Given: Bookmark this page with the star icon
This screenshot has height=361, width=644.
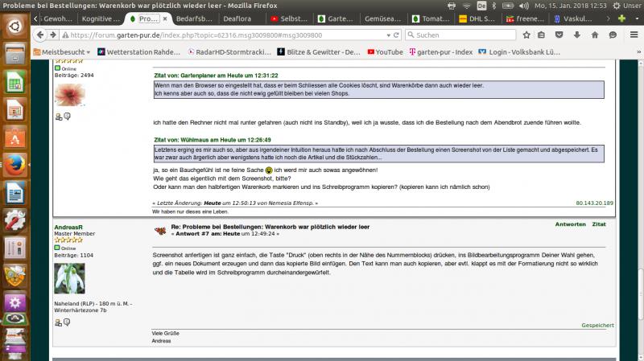Looking at the screenshot, I should (526, 35).
